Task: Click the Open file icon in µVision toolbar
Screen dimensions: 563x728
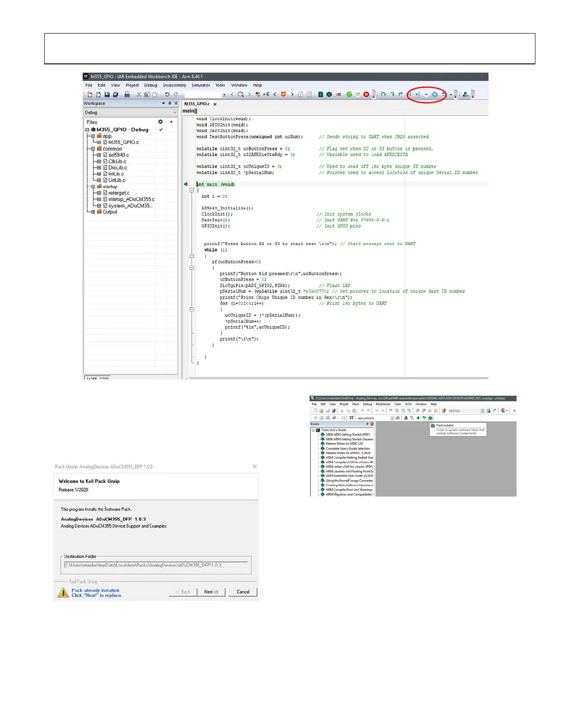Action: [x=321, y=411]
